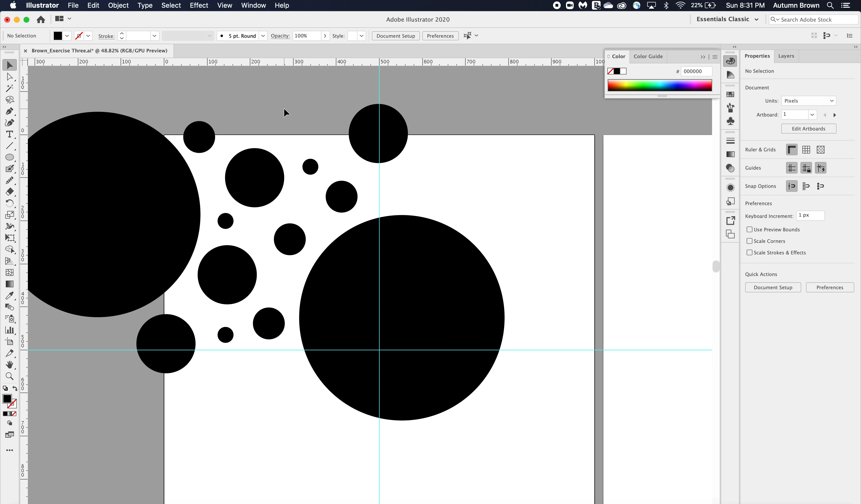The height and width of the screenshot is (504, 861).
Task: Select the Lasso tool
Action: coord(10,99)
